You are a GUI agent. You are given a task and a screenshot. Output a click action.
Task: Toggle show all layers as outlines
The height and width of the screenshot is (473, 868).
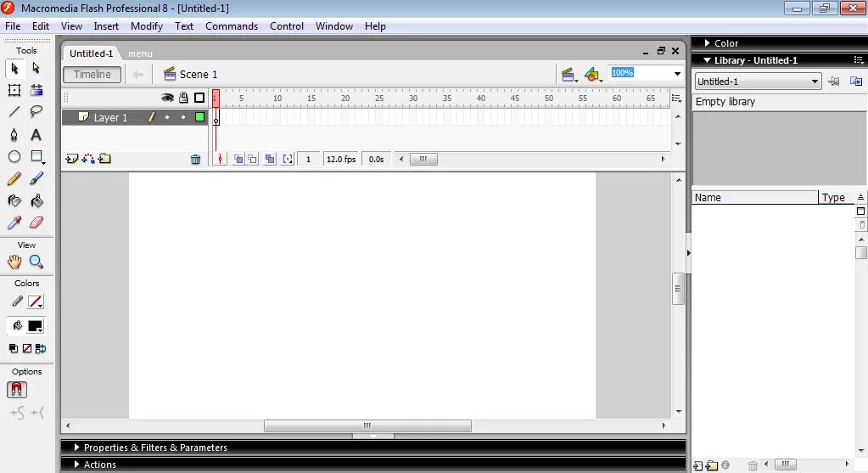click(199, 98)
